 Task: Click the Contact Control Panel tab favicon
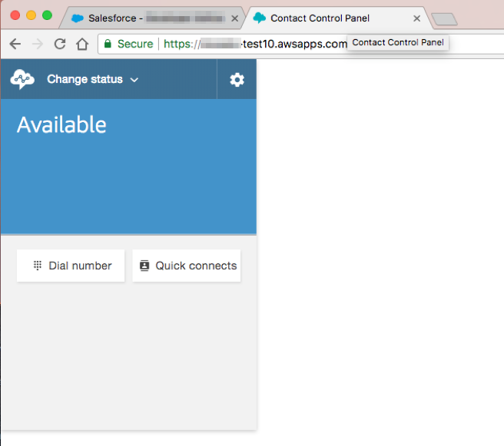260,18
